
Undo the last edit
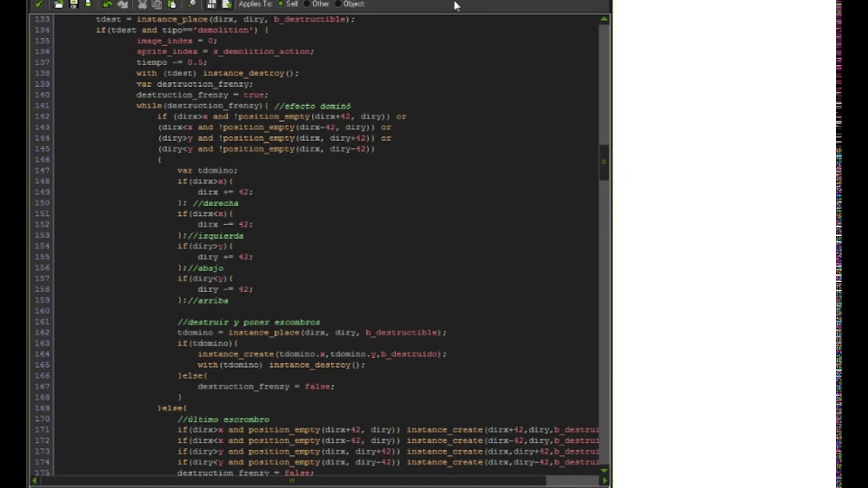click(108, 4)
